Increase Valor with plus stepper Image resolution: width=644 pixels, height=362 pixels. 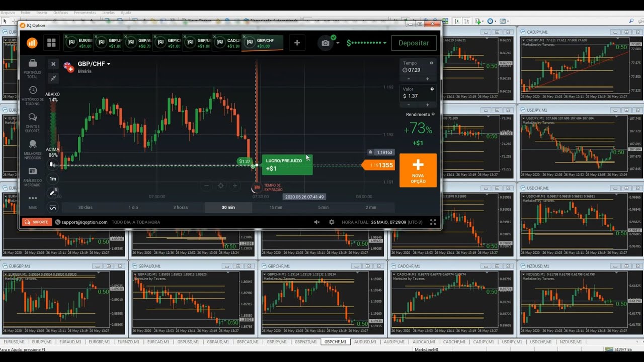pyautogui.click(x=428, y=105)
